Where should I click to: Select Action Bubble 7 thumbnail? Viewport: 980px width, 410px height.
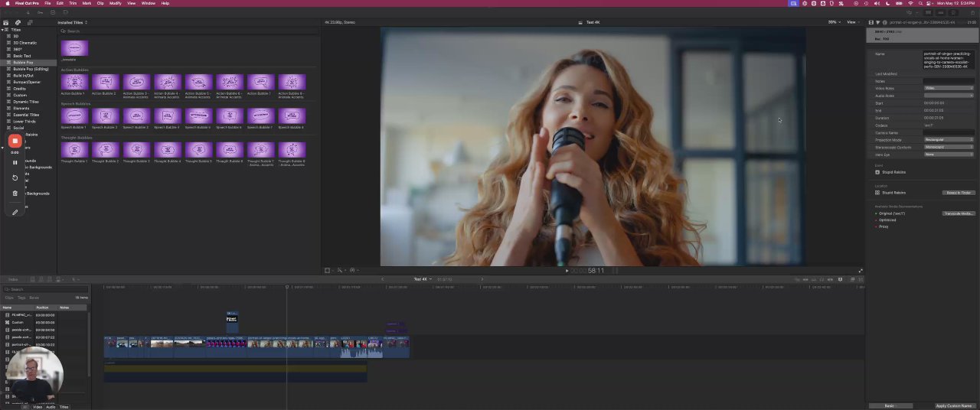260,83
